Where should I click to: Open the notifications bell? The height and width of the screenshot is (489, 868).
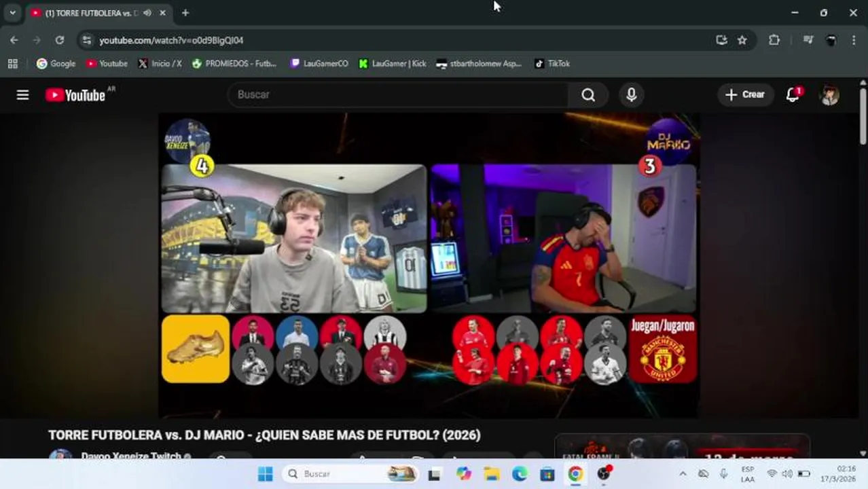[793, 95]
